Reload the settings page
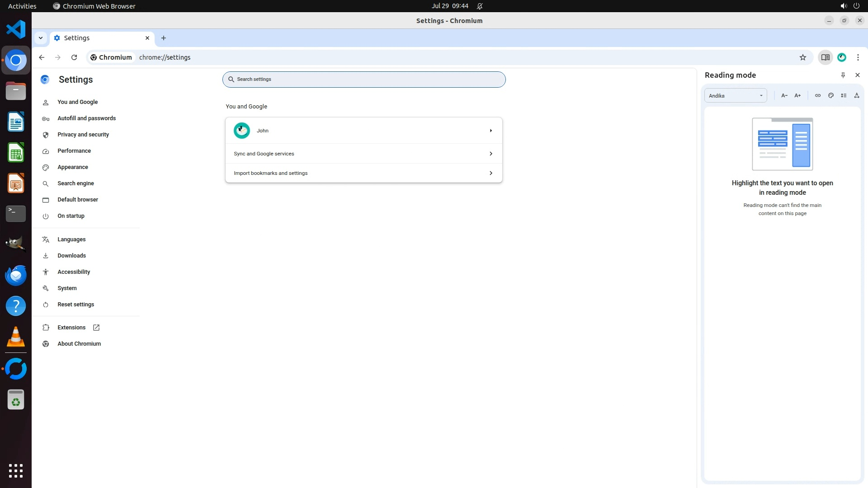868x488 pixels. tap(74, 57)
